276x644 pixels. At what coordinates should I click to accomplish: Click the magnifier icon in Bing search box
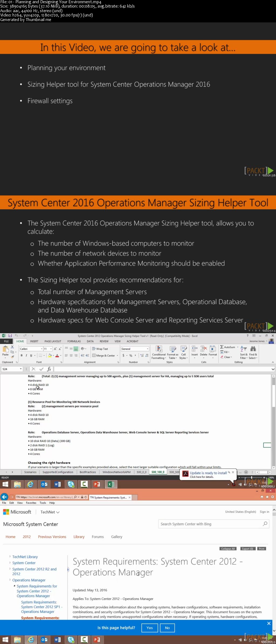click(x=265, y=524)
